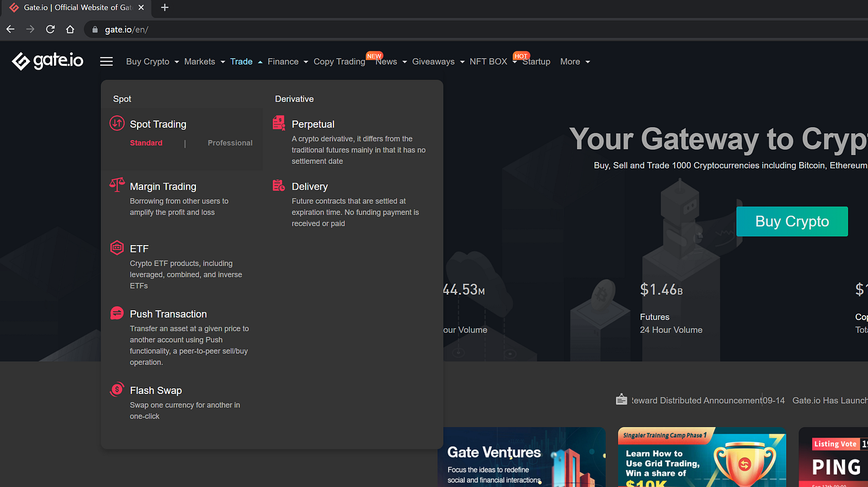Open a new browser tab with plus icon
Image resolution: width=868 pixels, height=487 pixels.
164,7
